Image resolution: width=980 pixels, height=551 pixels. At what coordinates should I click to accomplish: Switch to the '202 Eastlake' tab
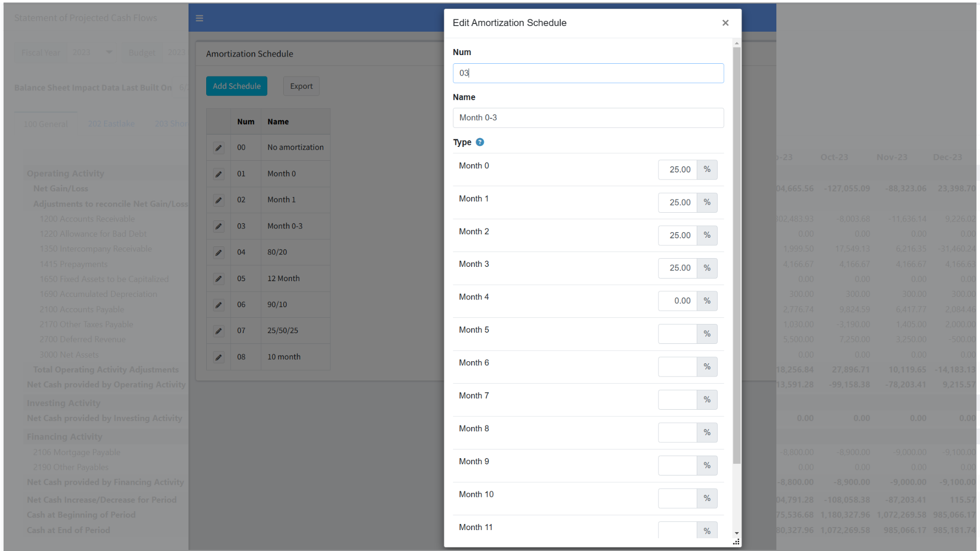[111, 123]
